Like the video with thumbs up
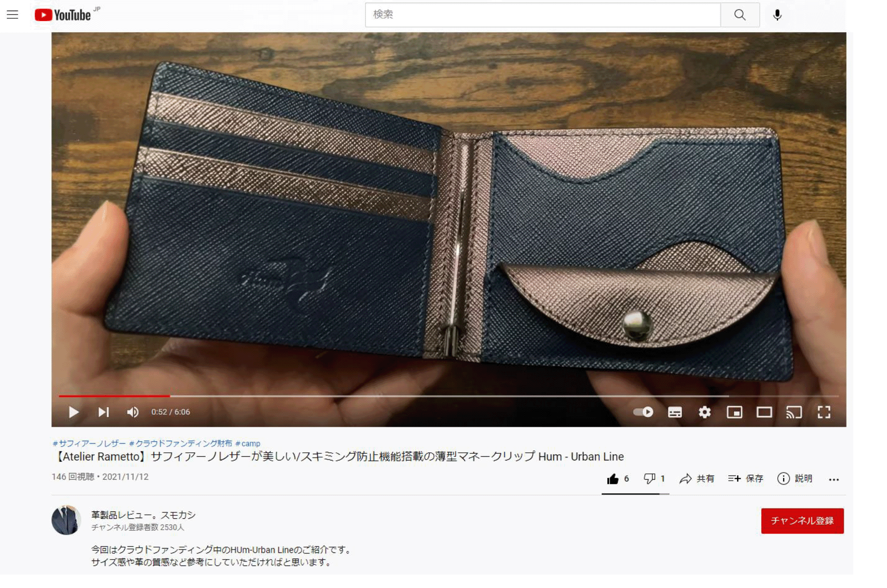 [613, 479]
